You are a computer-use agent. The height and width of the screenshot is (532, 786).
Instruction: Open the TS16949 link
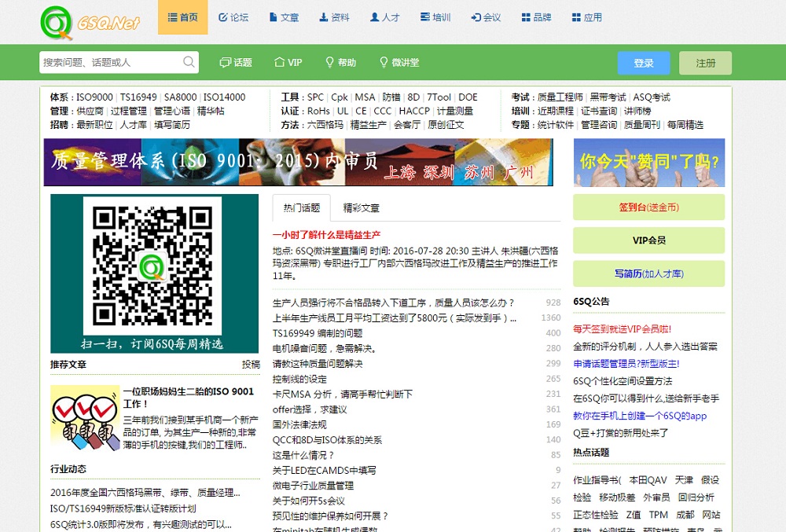[138, 97]
